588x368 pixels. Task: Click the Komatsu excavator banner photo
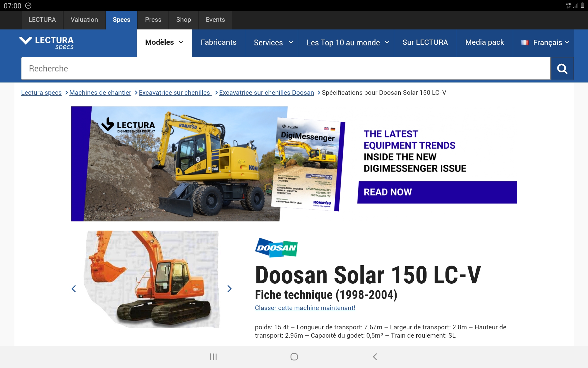tap(181, 164)
